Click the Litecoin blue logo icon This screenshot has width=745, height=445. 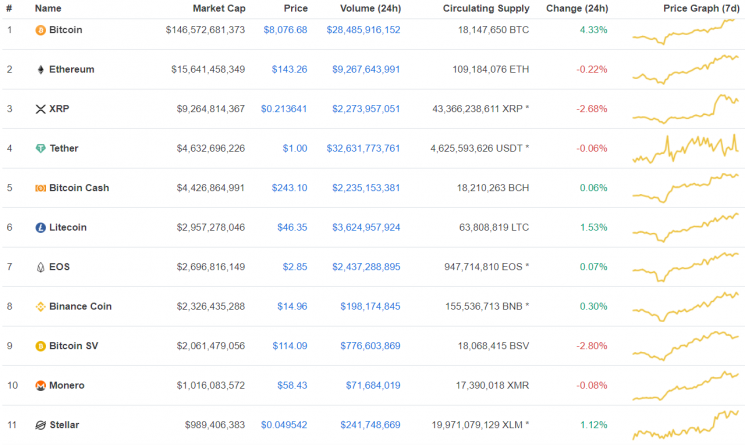(x=40, y=227)
